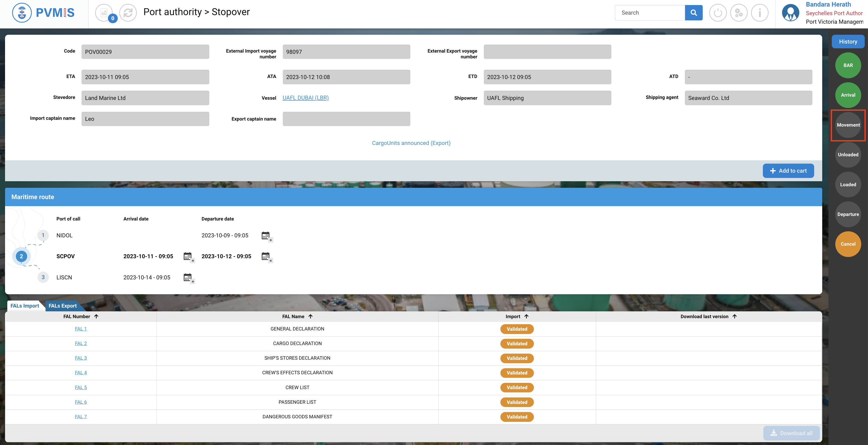Viewport: 868px width, 445px height.
Task: Open the cart document icon
Action: tap(104, 13)
